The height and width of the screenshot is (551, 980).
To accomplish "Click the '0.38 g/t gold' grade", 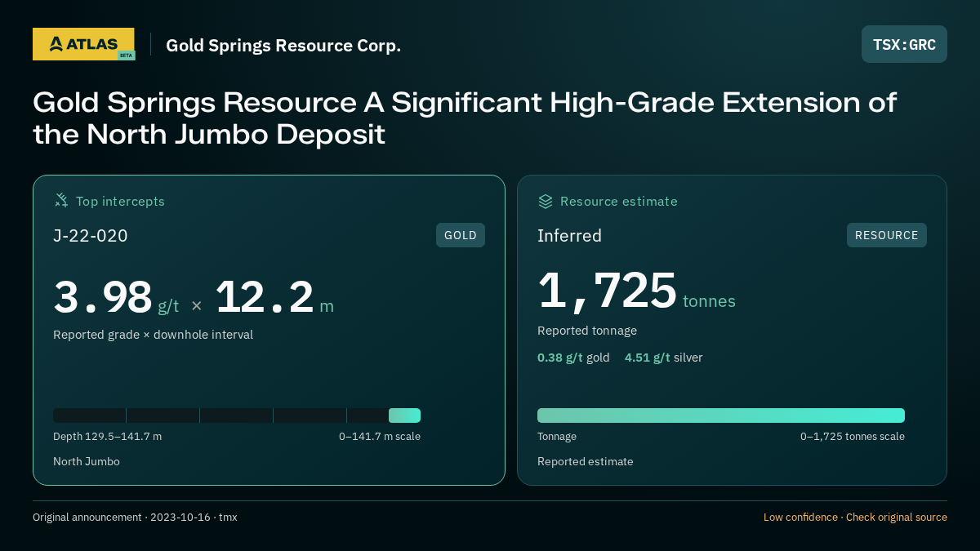I will point(573,358).
